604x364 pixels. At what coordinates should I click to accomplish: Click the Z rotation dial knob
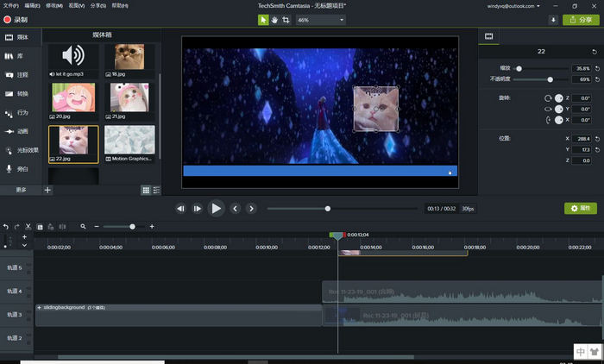point(558,98)
